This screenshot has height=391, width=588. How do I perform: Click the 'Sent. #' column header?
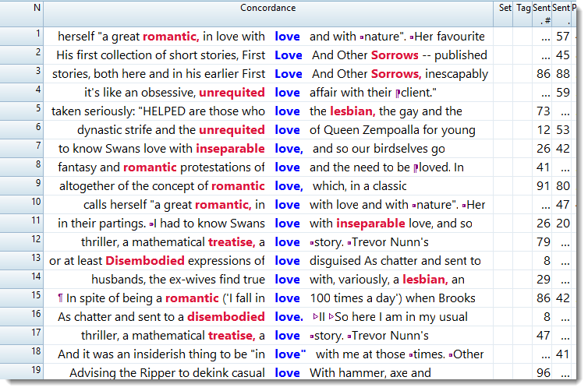(x=541, y=13)
